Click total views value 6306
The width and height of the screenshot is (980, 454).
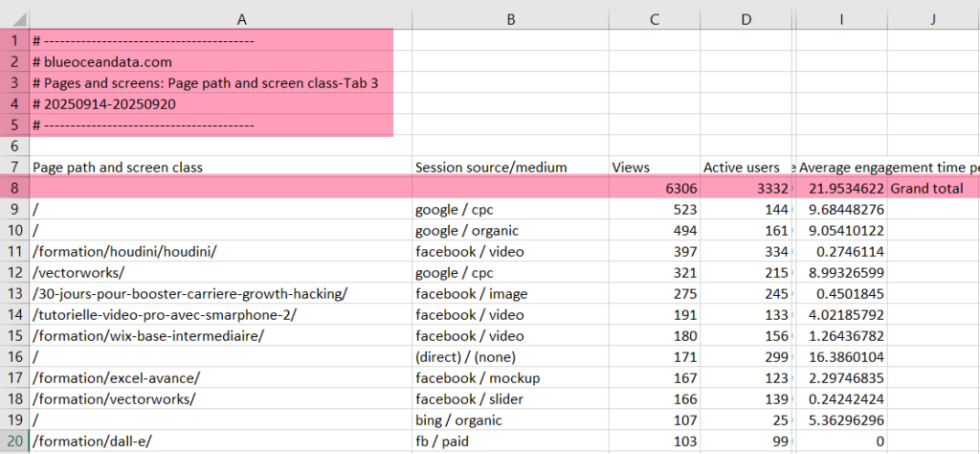(655, 189)
